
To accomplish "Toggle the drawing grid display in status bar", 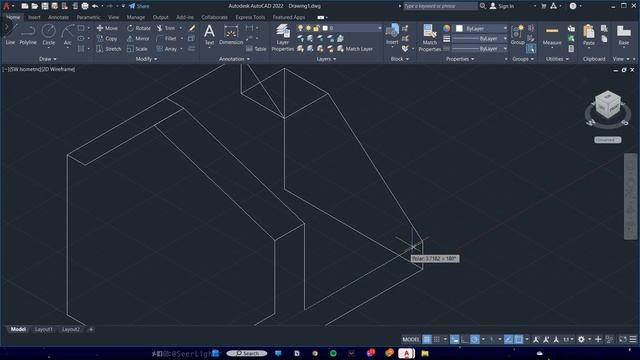I will [427, 339].
